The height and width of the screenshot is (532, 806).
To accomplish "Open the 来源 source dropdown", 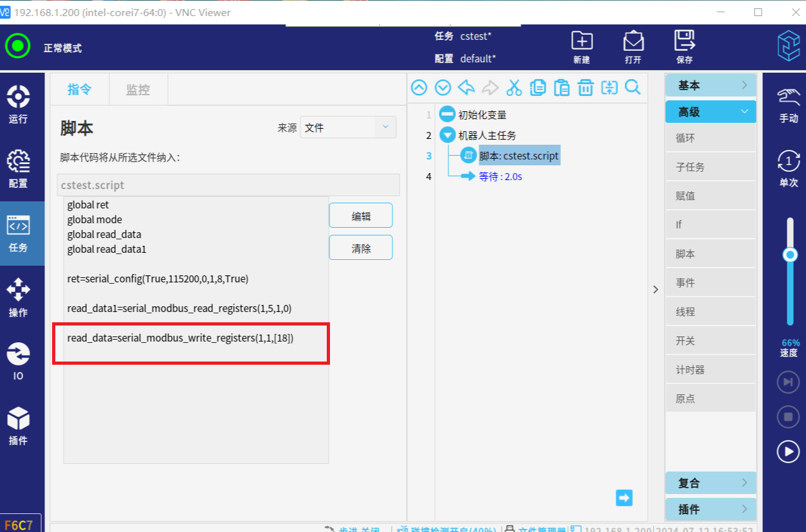I will pyautogui.click(x=348, y=127).
